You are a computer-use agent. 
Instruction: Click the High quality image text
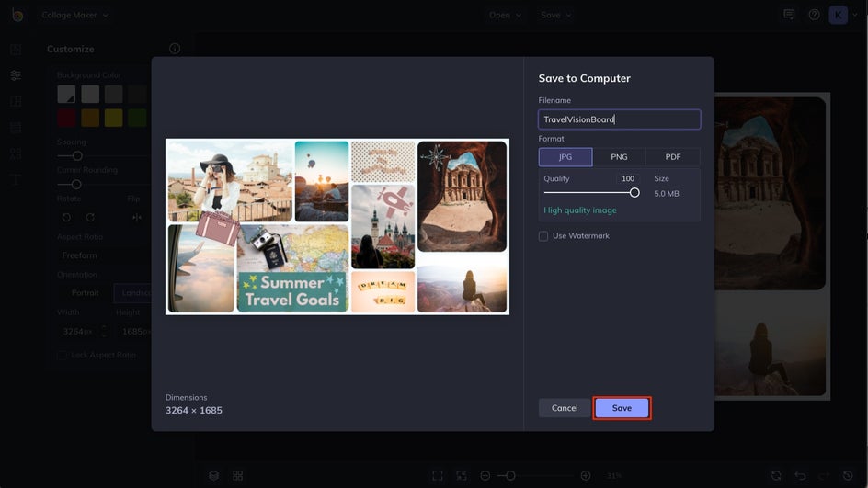579,210
